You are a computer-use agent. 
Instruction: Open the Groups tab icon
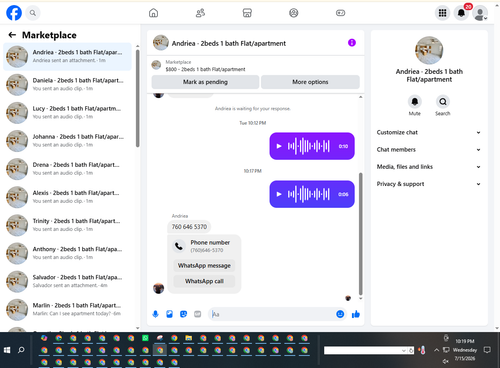294,13
